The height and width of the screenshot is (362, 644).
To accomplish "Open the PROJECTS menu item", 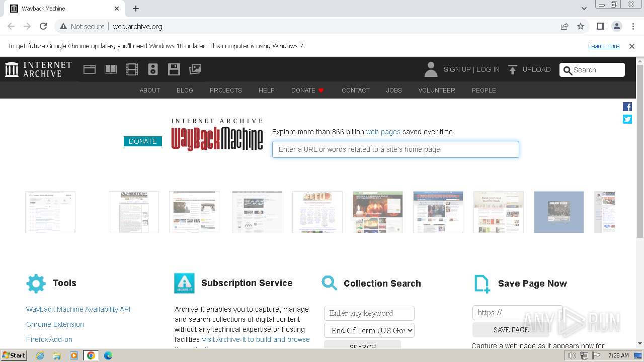I will click(x=226, y=90).
